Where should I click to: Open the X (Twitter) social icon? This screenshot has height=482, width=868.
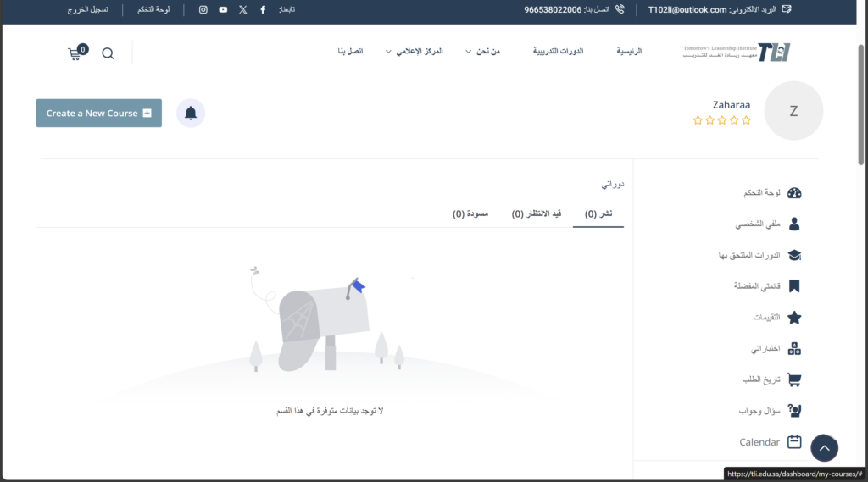(x=243, y=10)
